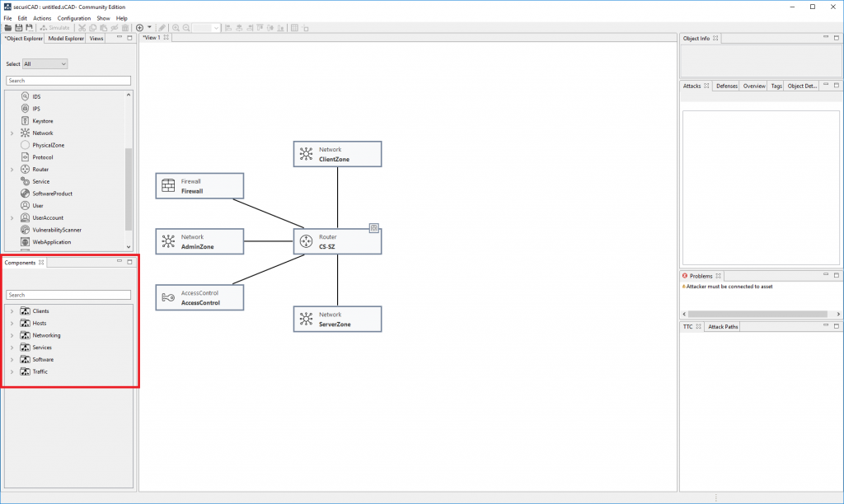Expand the Network tree node
Image resolution: width=844 pixels, height=504 pixels.
pyautogui.click(x=12, y=133)
